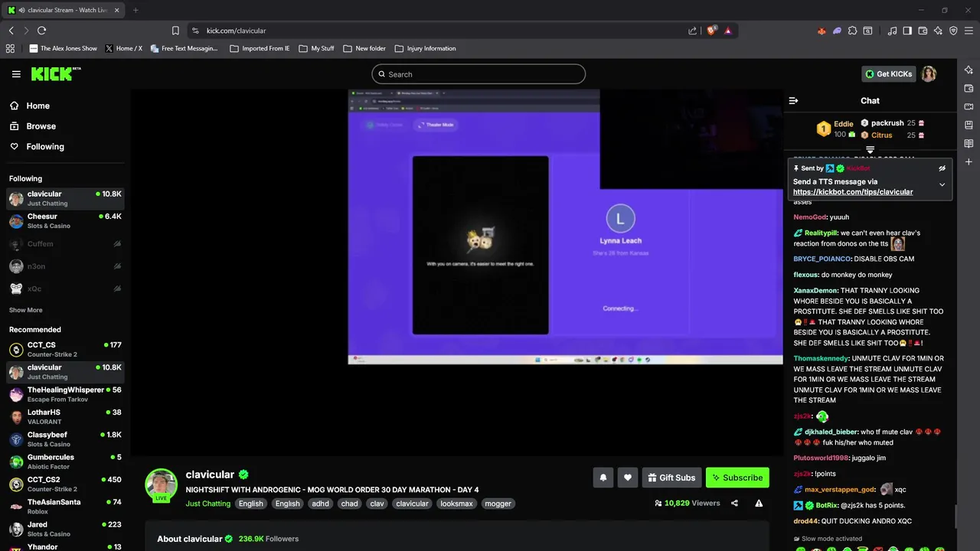Open LotharHS recommended channel
The image size is (980, 551).
(x=64, y=416)
